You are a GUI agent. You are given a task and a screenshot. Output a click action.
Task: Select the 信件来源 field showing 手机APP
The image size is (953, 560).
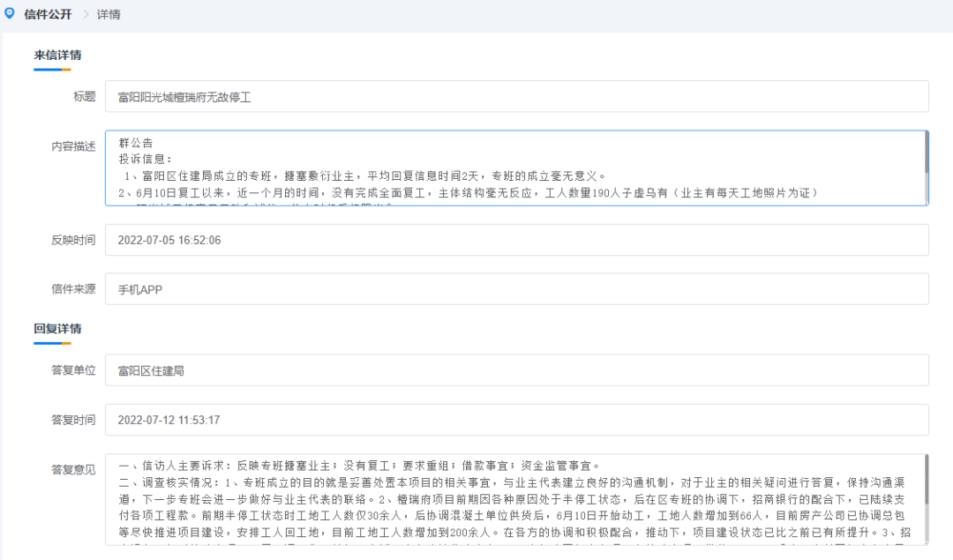516,288
